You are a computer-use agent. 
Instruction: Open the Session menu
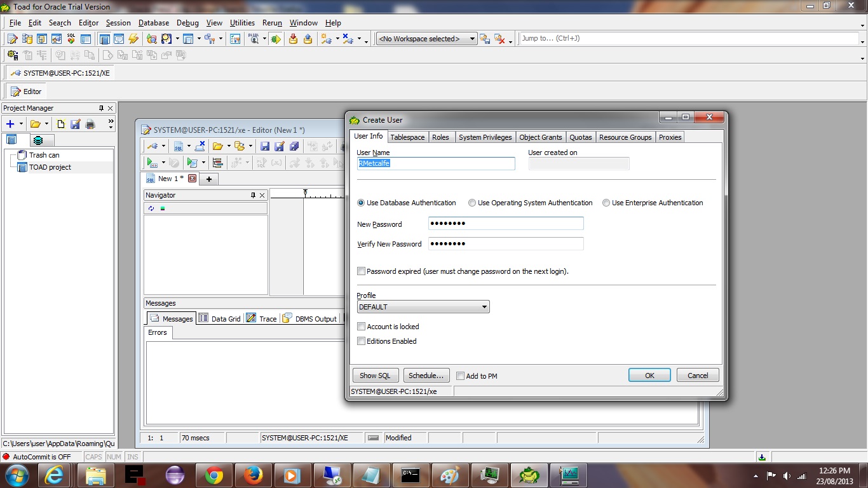pyautogui.click(x=118, y=23)
